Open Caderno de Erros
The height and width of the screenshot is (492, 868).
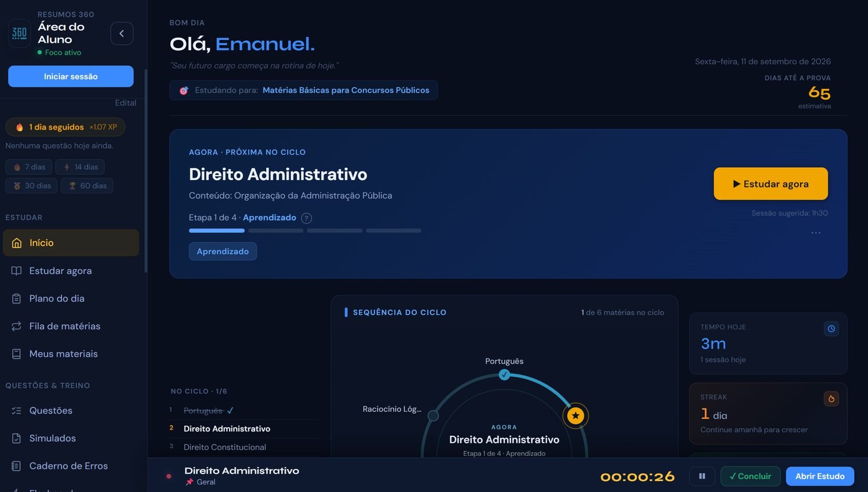coord(71,466)
